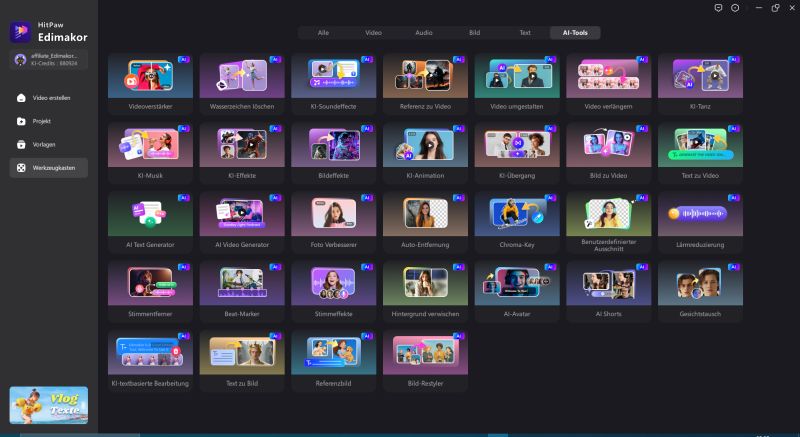Open the Bild tab
Screen dimensions: 800x437
(474, 33)
